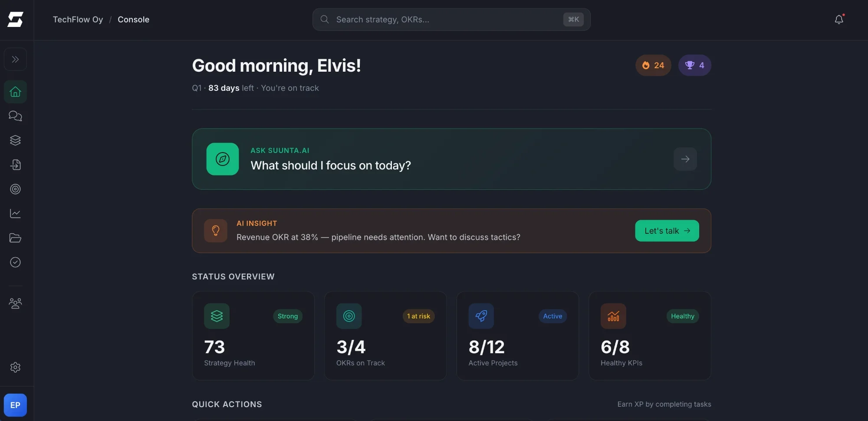The width and height of the screenshot is (868, 421).
Task: Open the team members sidebar icon
Action: tap(15, 303)
